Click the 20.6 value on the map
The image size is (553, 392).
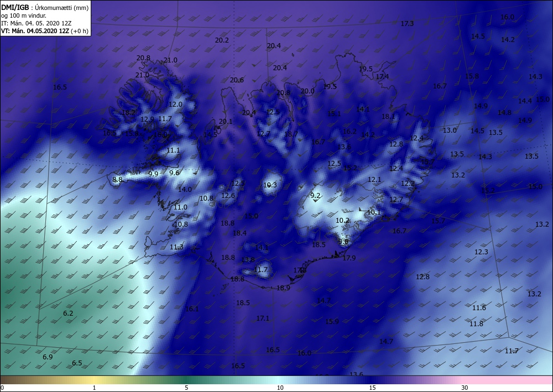coord(237,80)
